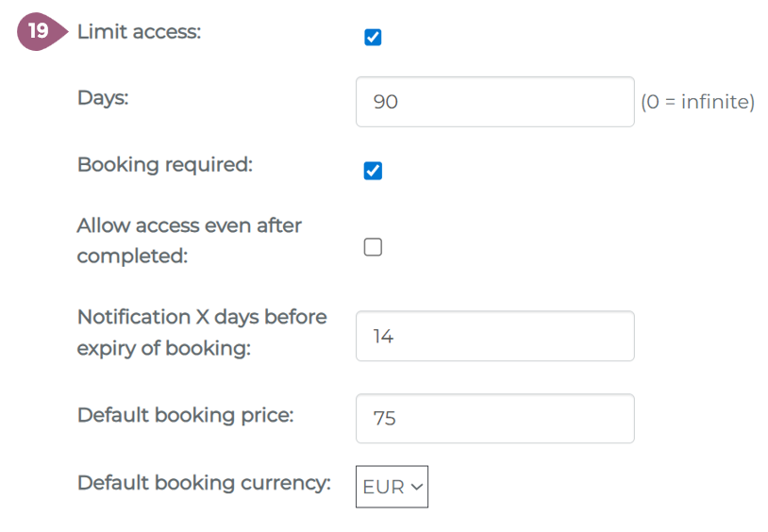Select the Default booking price field
This screenshot has height=532, width=768.
[494, 419]
